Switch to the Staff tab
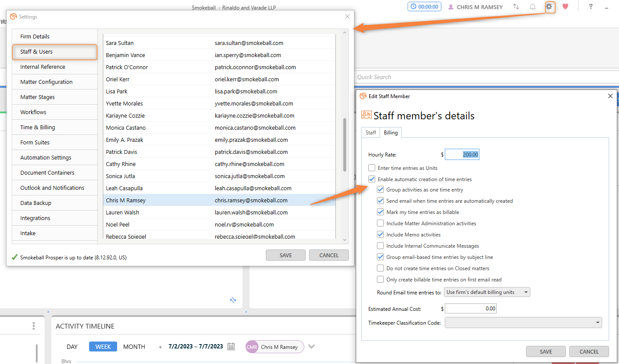 [x=371, y=133]
